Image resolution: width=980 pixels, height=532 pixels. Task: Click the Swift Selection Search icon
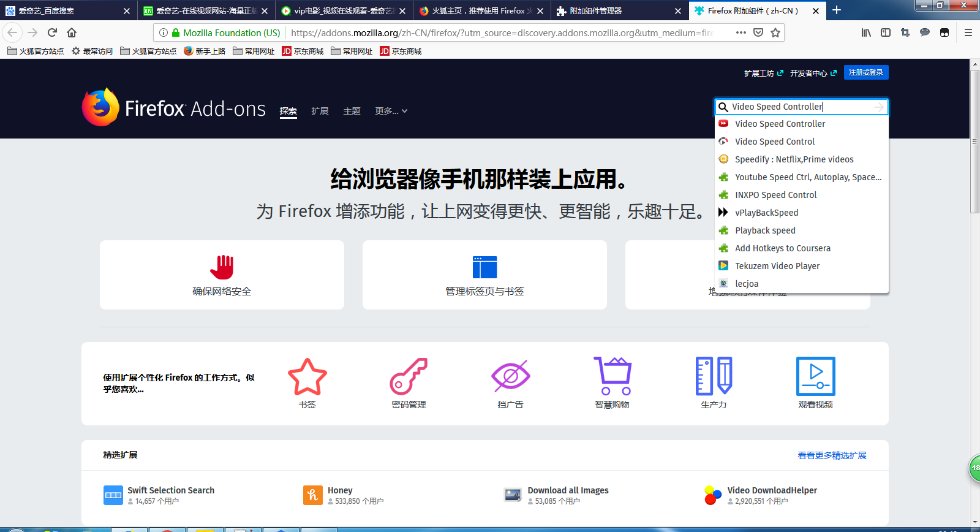[113, 495]
